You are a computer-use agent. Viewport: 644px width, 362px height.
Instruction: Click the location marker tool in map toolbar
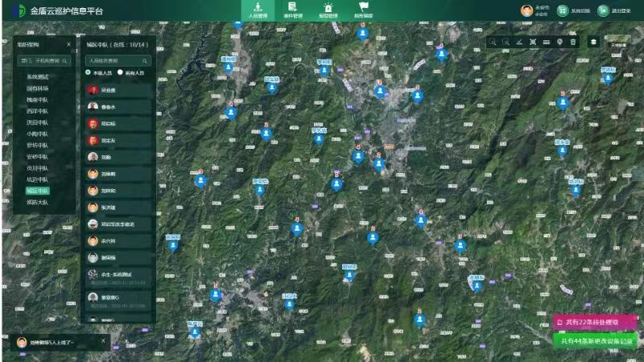tap(559, 42)
